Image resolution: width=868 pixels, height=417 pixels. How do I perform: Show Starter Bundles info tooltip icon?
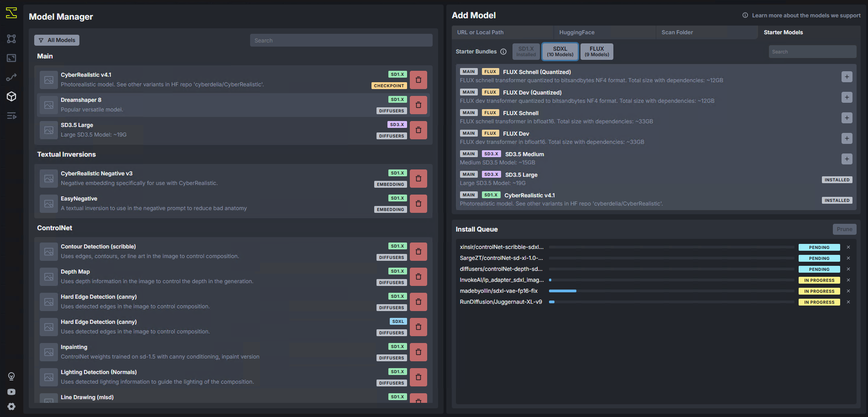[x=503, y=52]
